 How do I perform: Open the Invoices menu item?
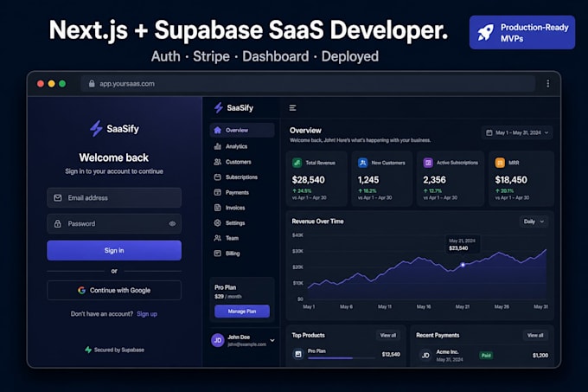[242, 208]
